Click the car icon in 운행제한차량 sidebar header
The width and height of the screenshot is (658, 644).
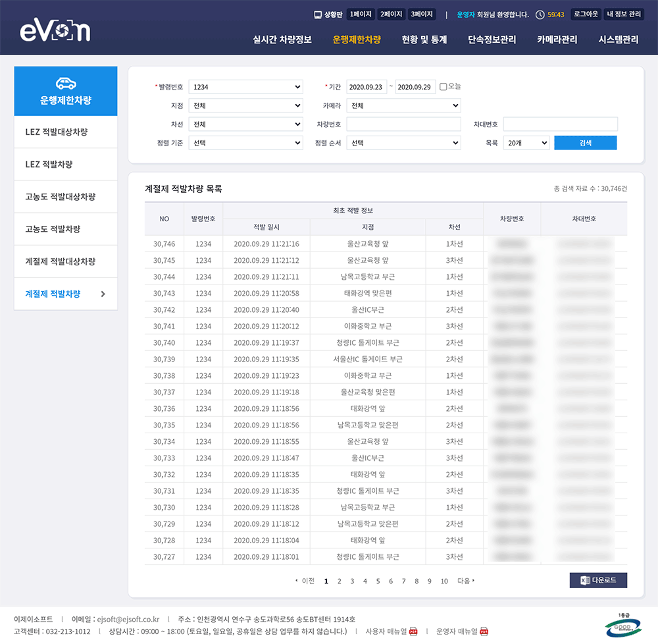[x=66, y=83]
